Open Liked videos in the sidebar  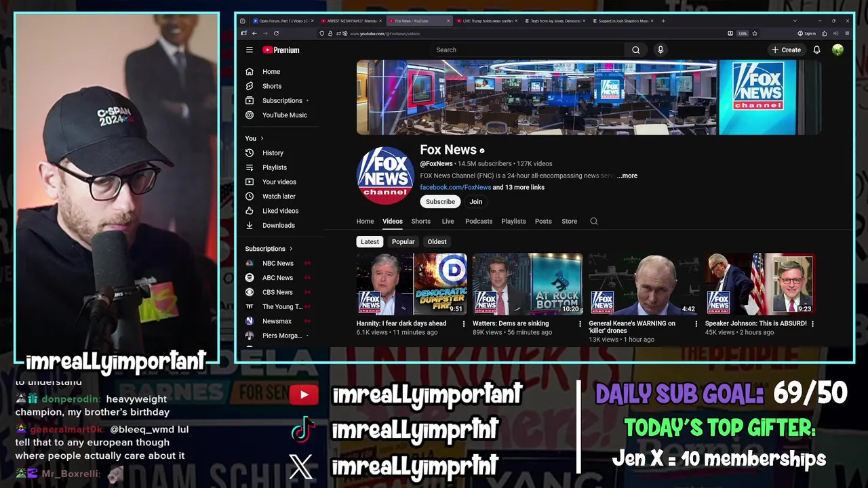coord(280,211)
